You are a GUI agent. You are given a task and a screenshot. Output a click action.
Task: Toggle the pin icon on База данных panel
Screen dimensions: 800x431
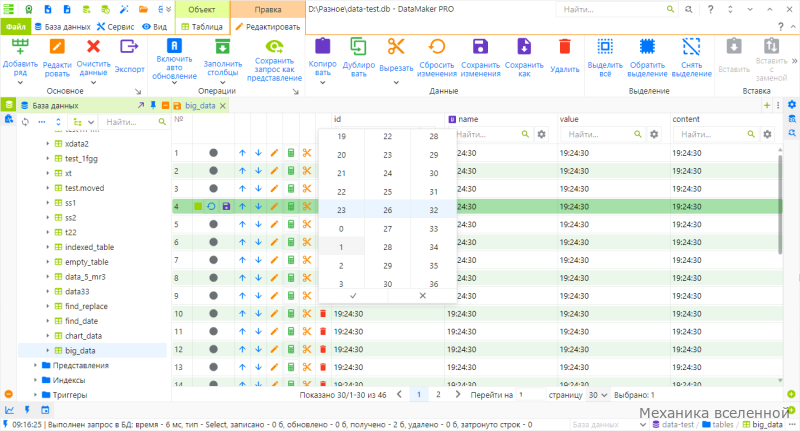pyautogui.click(x=153, y=106)
